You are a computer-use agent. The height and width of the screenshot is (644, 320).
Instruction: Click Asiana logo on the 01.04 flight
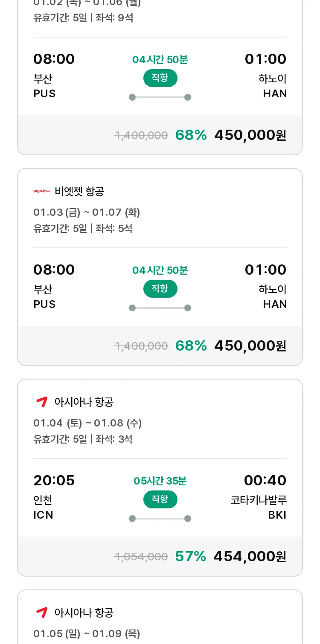tap(42, 402)
